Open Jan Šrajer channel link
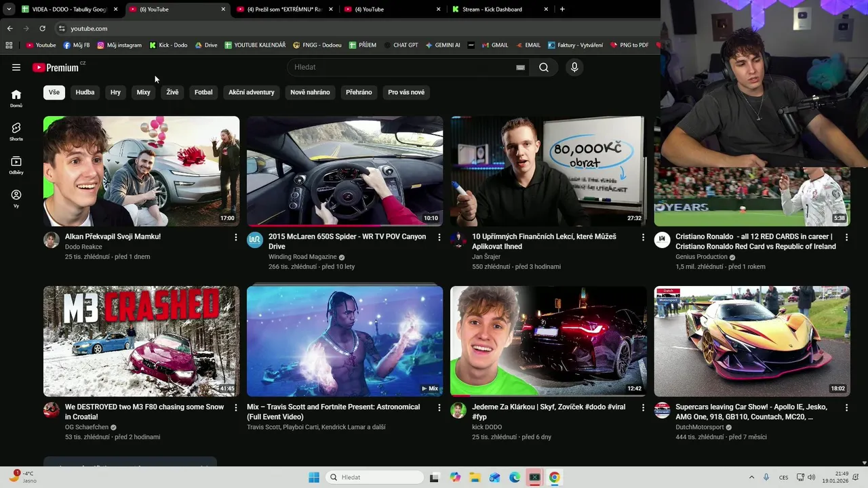The width and height of the screenshot is (868, 488). coord(486,257)
